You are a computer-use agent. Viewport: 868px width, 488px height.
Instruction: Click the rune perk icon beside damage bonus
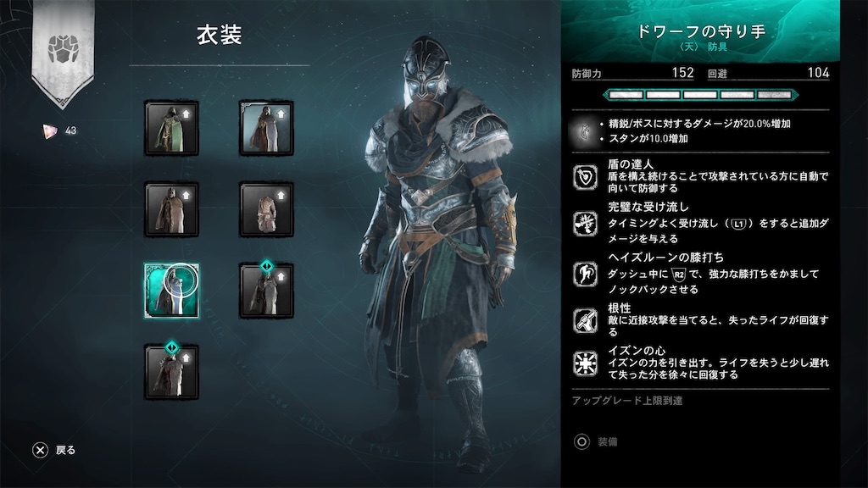[x=585, y=131]
